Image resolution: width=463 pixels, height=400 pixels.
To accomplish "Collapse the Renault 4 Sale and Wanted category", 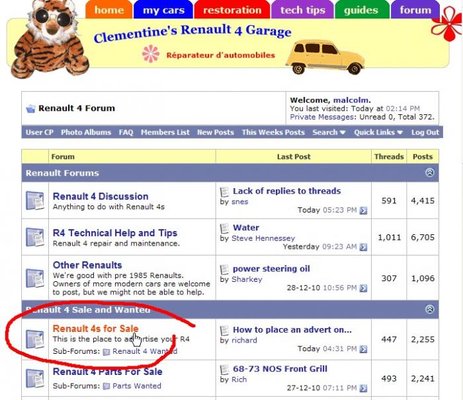I will coord(430,309).
